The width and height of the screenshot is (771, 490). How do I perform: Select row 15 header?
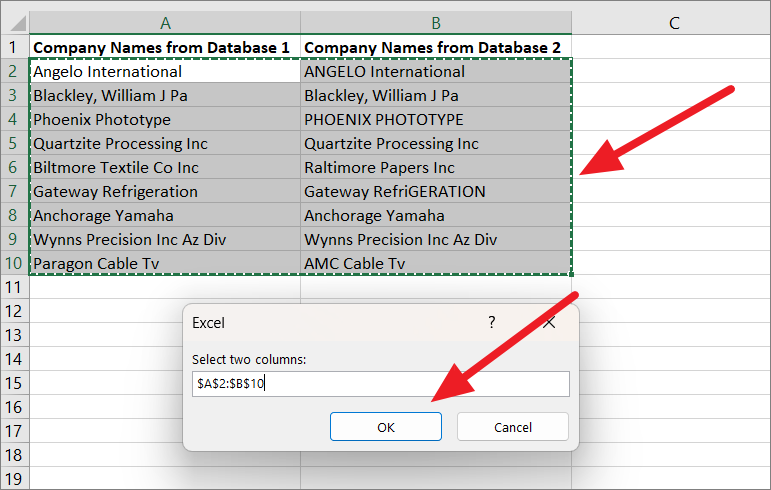13,383
